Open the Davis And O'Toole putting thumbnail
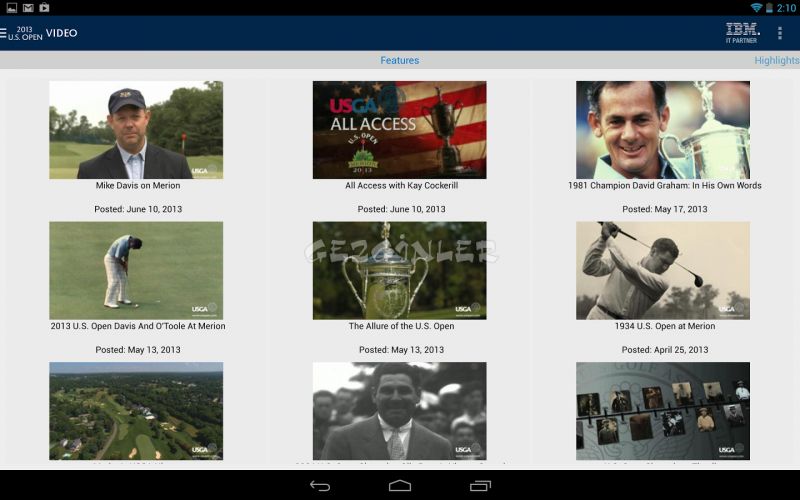Viewport: 800px width, 500px height. (x=136, y=270)
